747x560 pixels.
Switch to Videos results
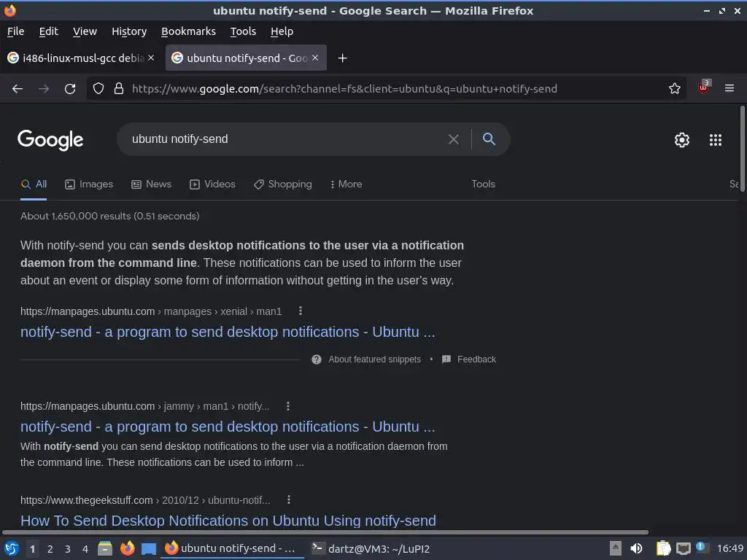pyautogui.click(x=212, y=184)
